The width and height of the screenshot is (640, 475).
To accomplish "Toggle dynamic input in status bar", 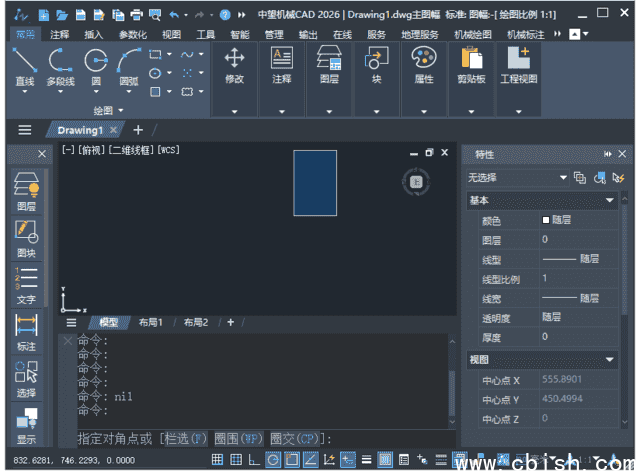I will (x=348, y=460).
